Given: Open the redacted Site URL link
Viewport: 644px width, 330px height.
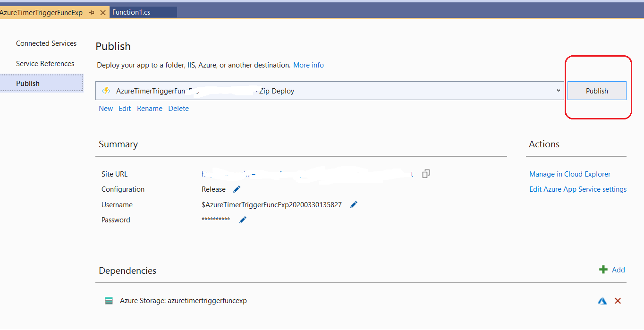Looking at the screenshot, I should pyautogui.click(x=307, y=174).
